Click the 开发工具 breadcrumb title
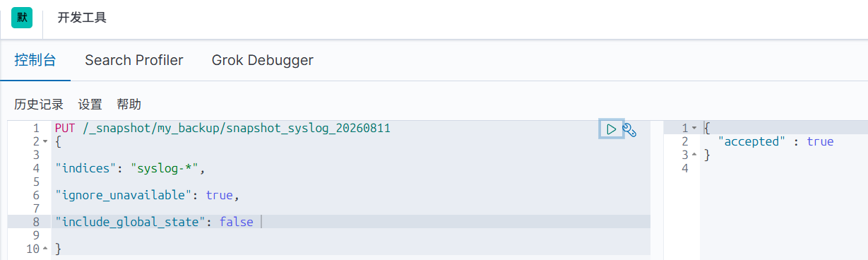The width and height of the screenshot is (868, 260). tap(82, 18)
